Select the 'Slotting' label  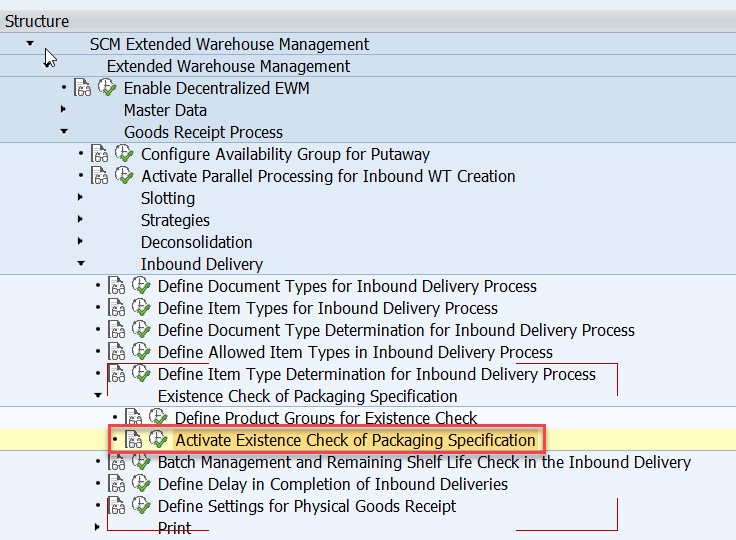pos(168,198)
